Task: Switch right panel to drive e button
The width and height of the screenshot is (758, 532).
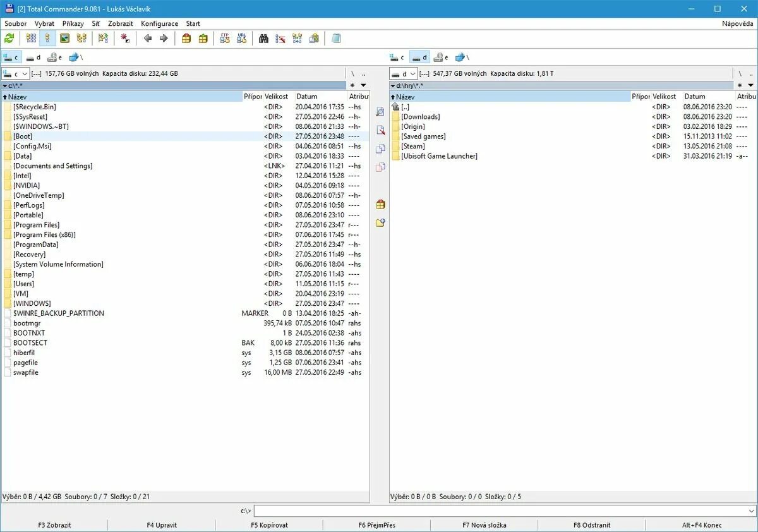Action: coord(442,57)
